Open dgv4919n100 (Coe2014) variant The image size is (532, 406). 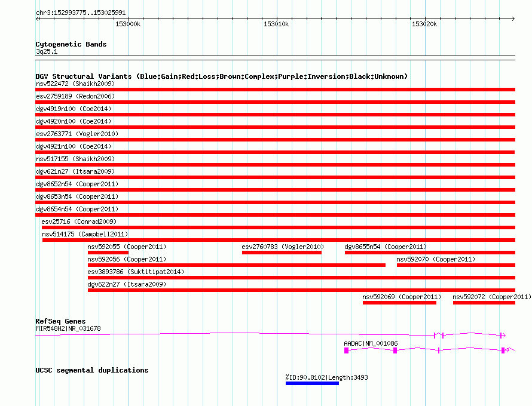(x=74, y=109)
